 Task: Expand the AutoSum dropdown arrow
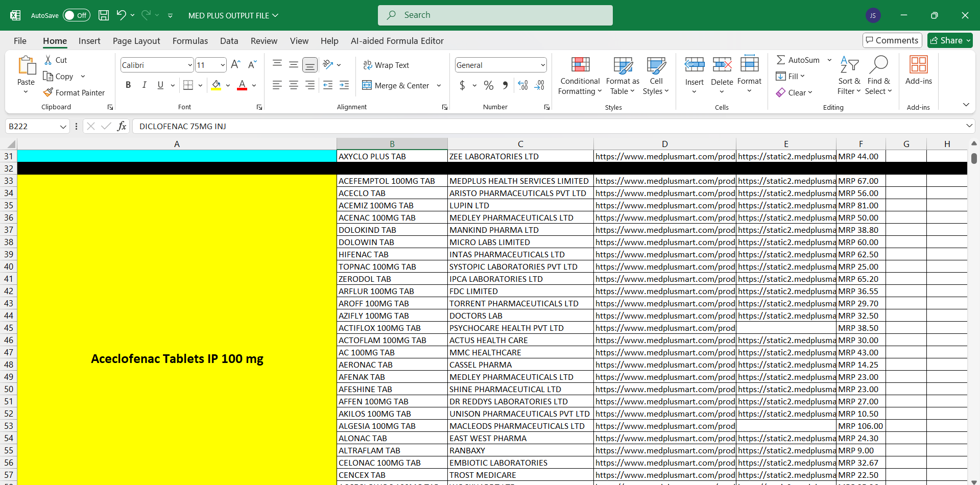829,60
